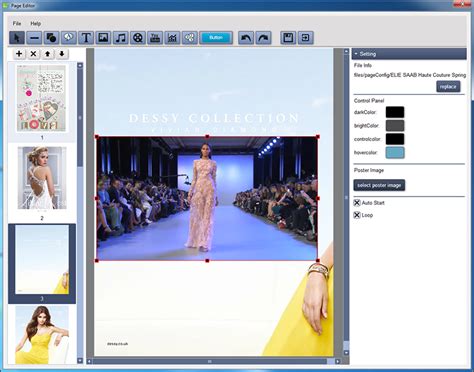This screenshot has width=474, height=372.
Task: Toggle the Auto Start checkbox
Action: tap(357, 203)
